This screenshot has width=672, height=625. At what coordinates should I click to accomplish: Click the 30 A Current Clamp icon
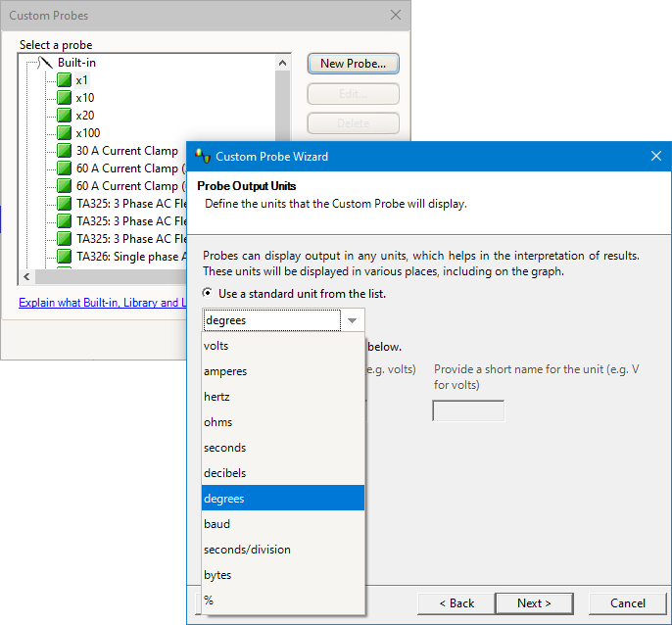(65, 151)
